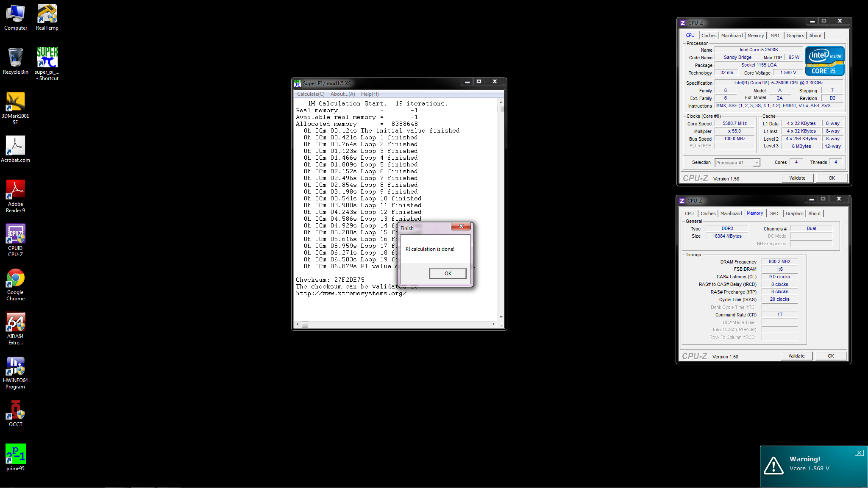This screenshot has width=868, height=488.
Task: Click Super PI horizontal scrollbar thumb
Action: (x=305, y=324)
